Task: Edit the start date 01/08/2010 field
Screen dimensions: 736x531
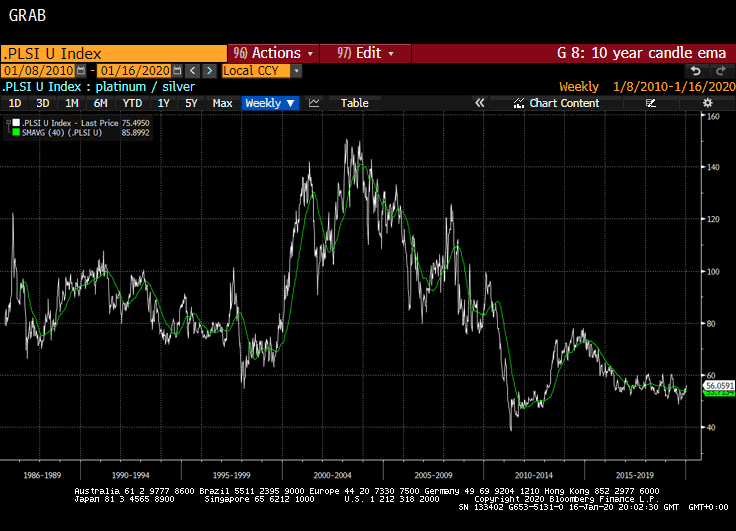Action: coord(38,71)
